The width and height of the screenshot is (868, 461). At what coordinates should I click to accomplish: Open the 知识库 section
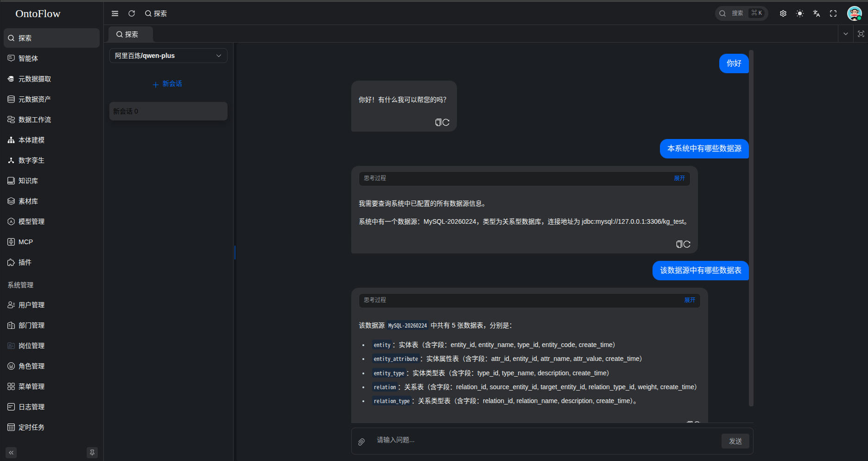(28, 180)
